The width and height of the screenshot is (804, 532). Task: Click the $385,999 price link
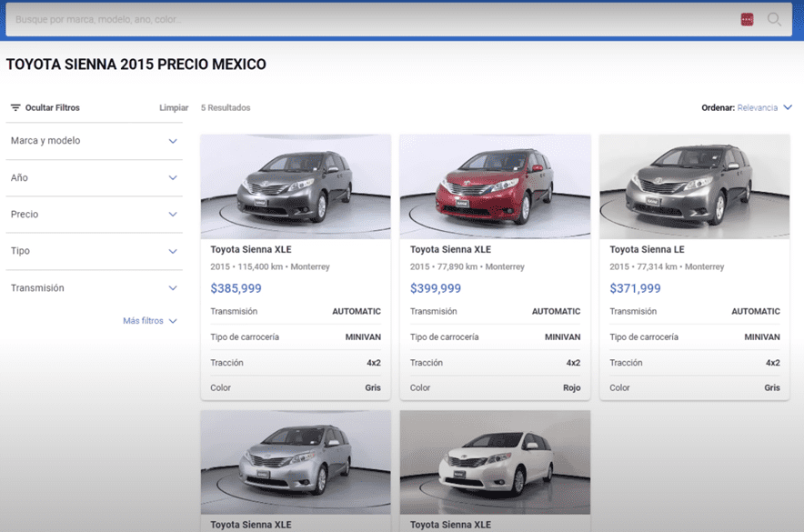tap(235, 288)
